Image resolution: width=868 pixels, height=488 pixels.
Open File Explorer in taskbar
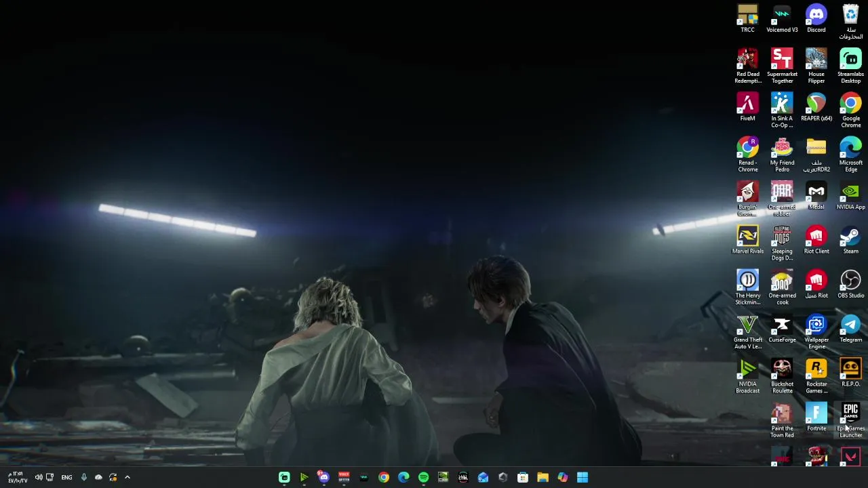coord(542,477)
